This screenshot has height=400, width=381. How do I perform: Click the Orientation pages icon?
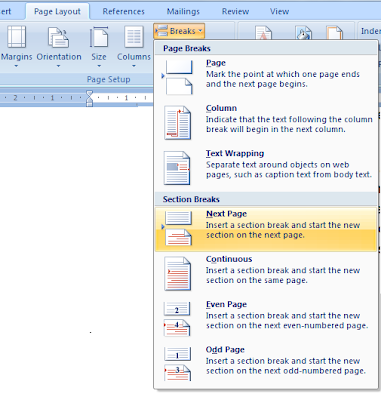(59, 37)
